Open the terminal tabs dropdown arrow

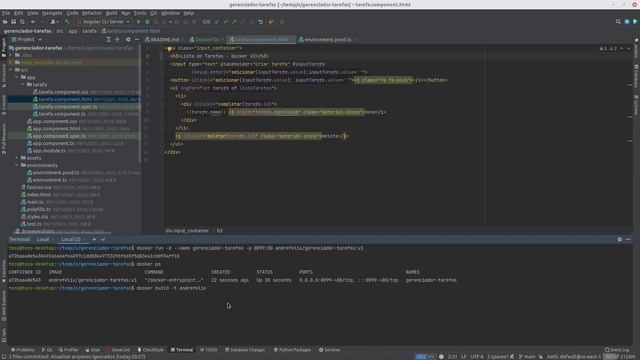pos(103,240)
